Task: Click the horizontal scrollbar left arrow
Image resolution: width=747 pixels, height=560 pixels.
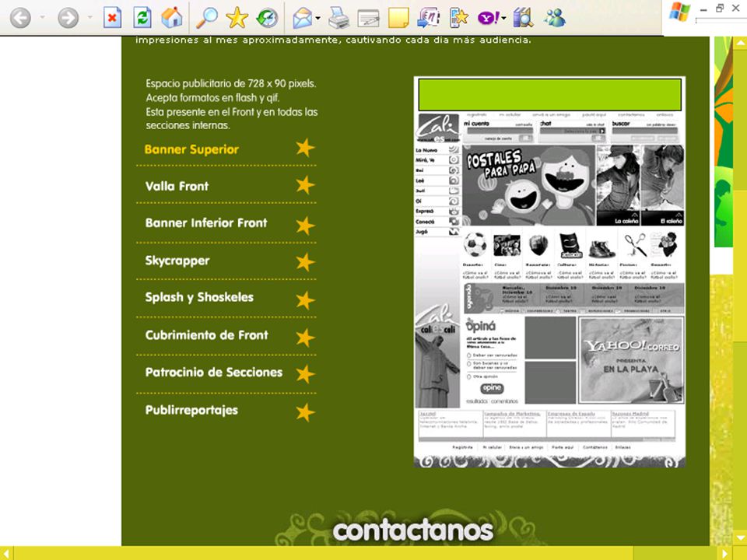Action: coord(6,553)
